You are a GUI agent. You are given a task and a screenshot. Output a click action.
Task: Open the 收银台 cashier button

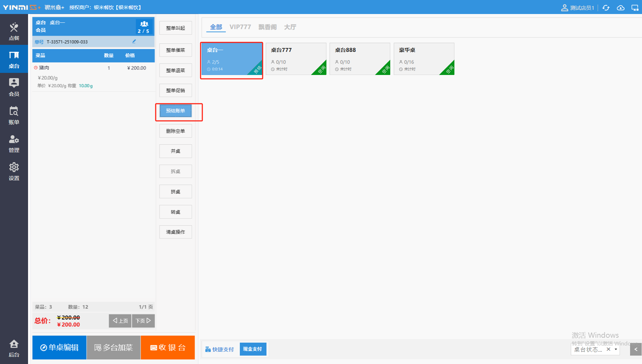pyautogui.click(x=168, y=348)
